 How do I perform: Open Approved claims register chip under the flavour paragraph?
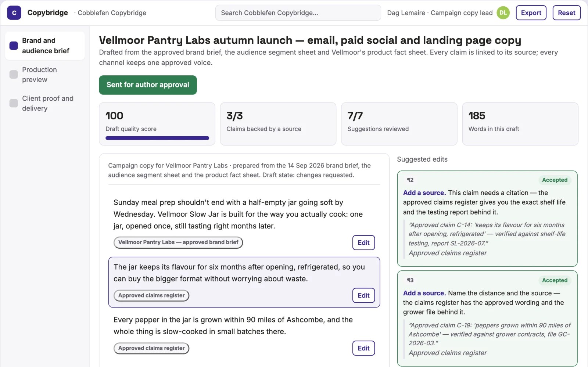(x=151, y=296)
